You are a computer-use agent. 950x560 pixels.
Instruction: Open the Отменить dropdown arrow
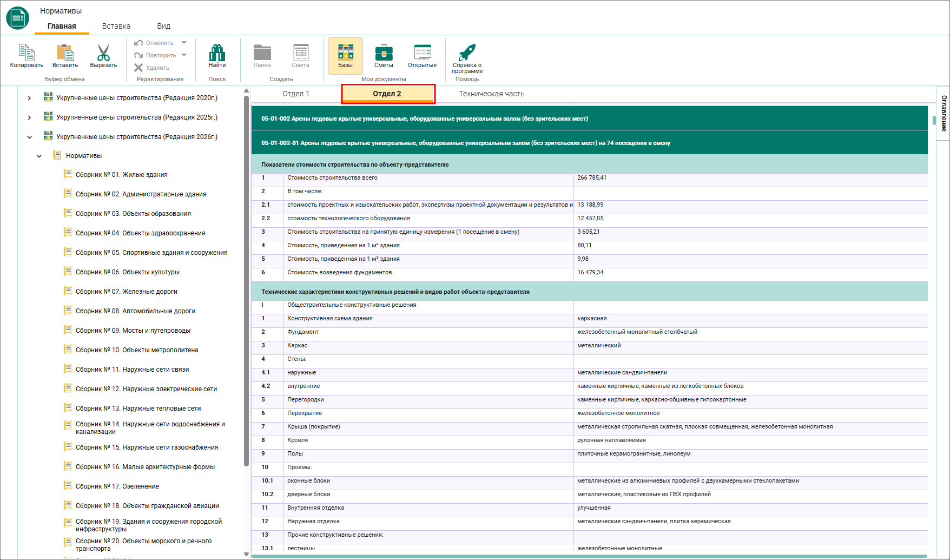(184, 43)
